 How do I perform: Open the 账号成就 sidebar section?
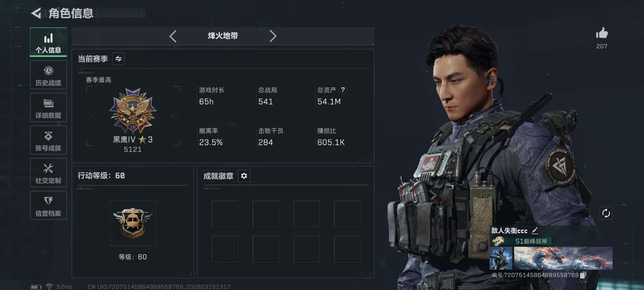(48, 140)
